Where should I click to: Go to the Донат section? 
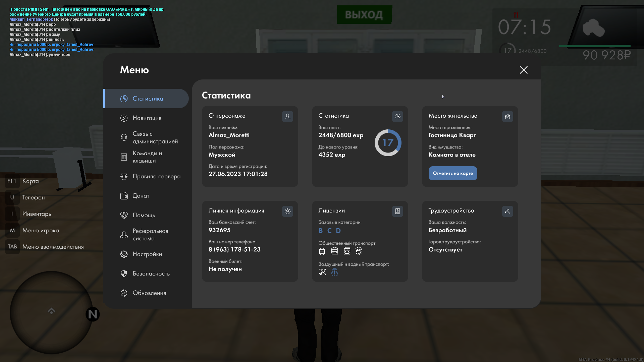[x=141, y=196]
